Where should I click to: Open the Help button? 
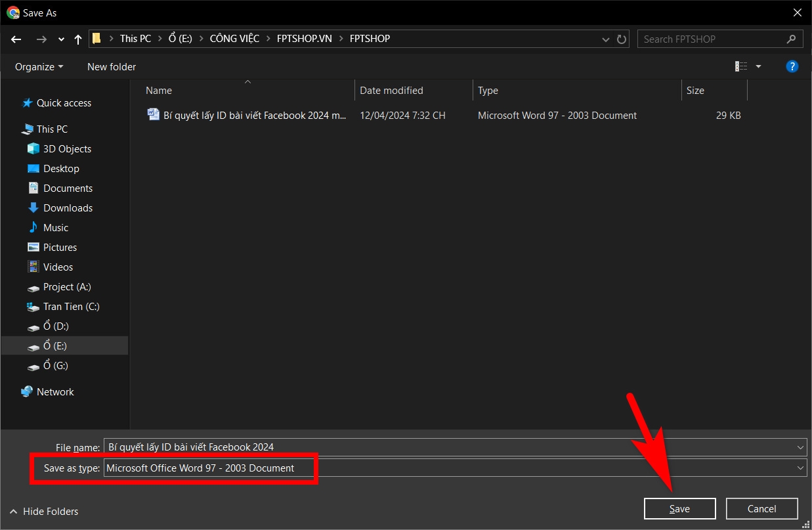pos(792,66)
